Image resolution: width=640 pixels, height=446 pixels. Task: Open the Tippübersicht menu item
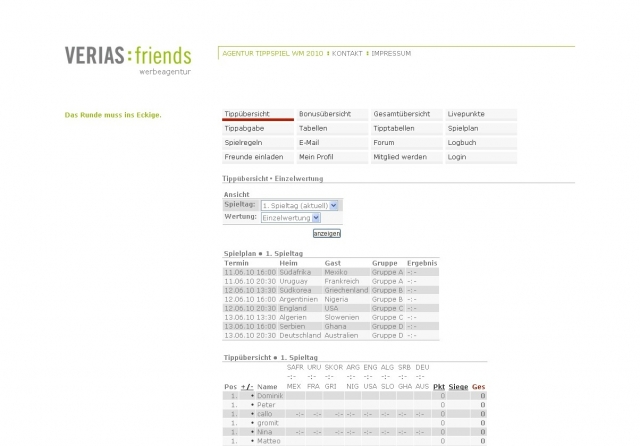[x=245, y=114]
